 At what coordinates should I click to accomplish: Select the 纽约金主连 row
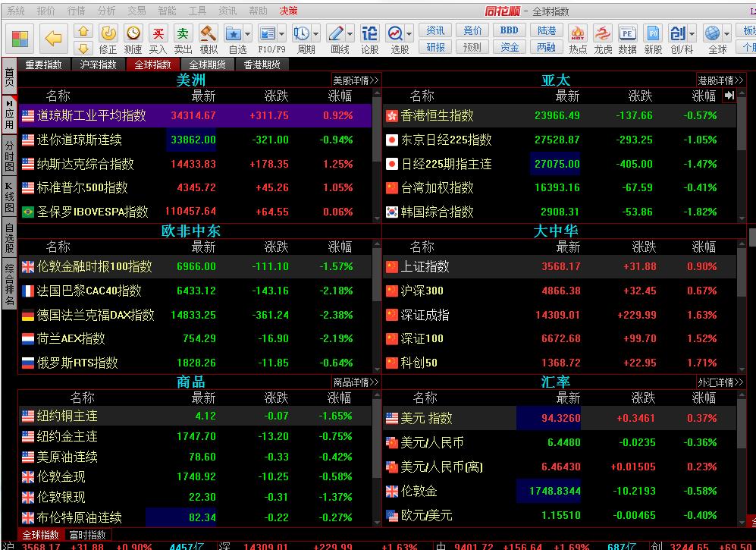[x=195, y=436]
